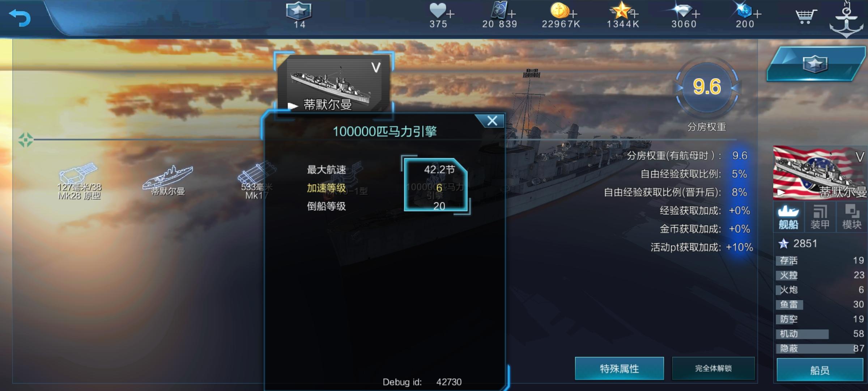The height and width of the screenshot is (391, 868).
Task: Tap the back arrow icon
Action: click(x=20, y=17)
